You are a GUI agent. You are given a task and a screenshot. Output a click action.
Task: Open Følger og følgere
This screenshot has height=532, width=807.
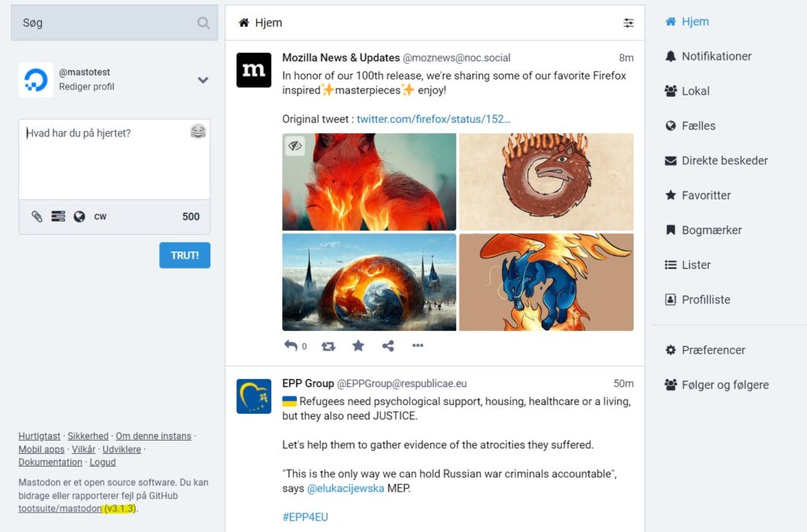point(717,385)
